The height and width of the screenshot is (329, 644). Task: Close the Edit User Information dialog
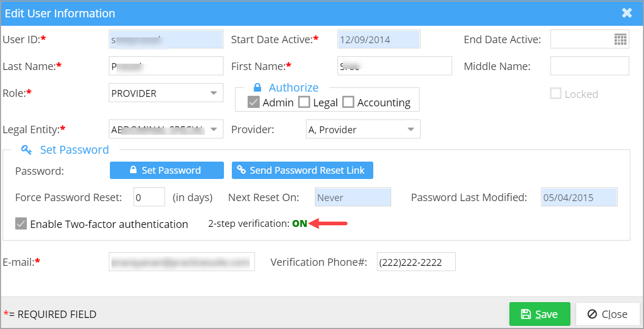pos(627,13)
